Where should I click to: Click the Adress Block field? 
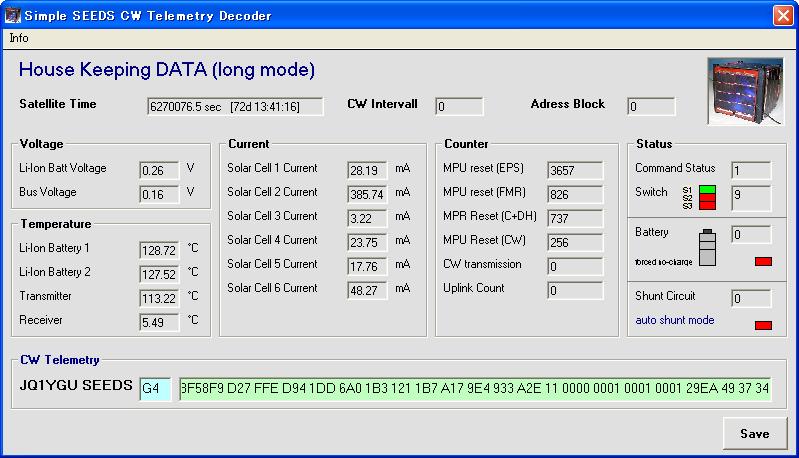tap(651, 106)
